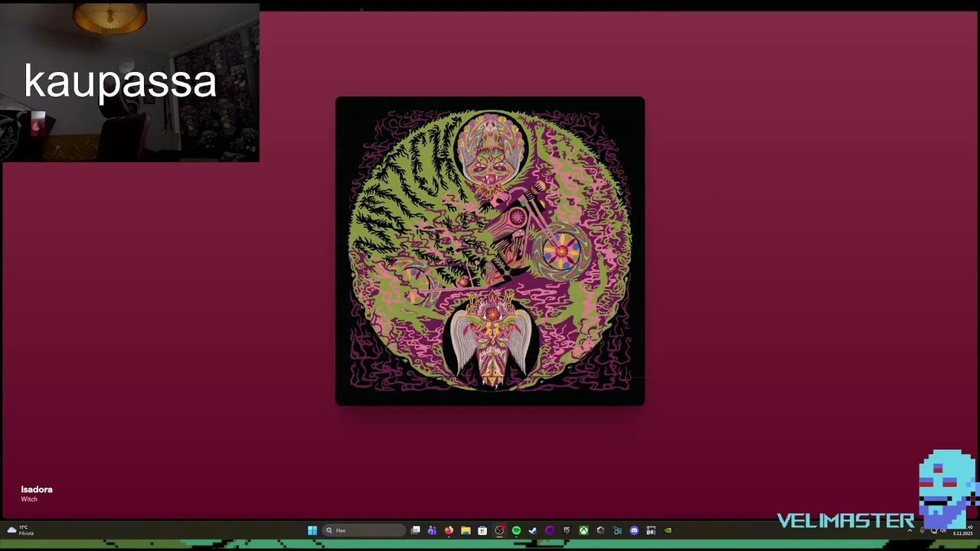
Task: Launch Firefox from the taskbar
Action: point(449,530)
